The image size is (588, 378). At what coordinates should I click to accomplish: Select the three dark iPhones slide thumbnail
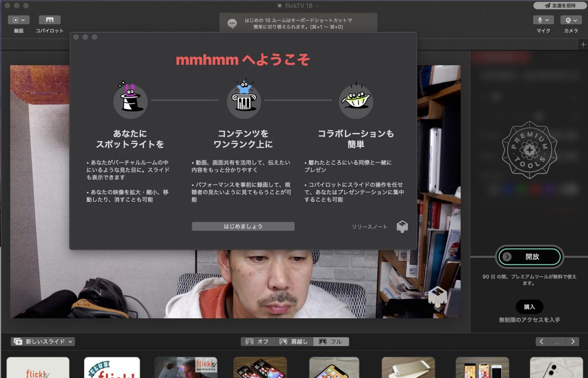tap(260, 367)
